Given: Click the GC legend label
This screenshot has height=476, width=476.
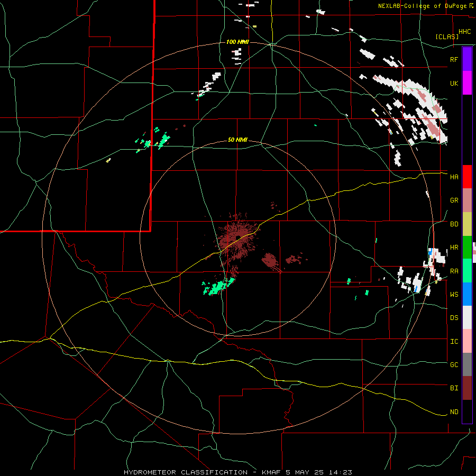Looking at the screenshot, I should point(454,365).
